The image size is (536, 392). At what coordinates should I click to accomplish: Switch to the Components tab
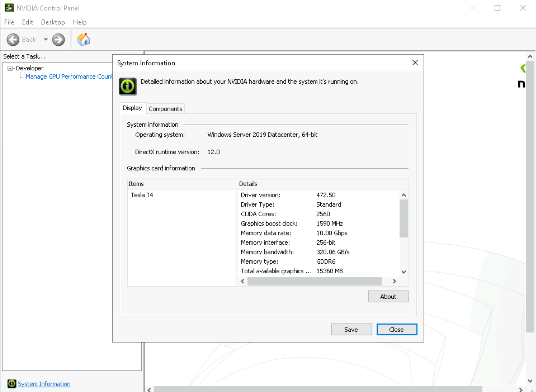point(166,109)
